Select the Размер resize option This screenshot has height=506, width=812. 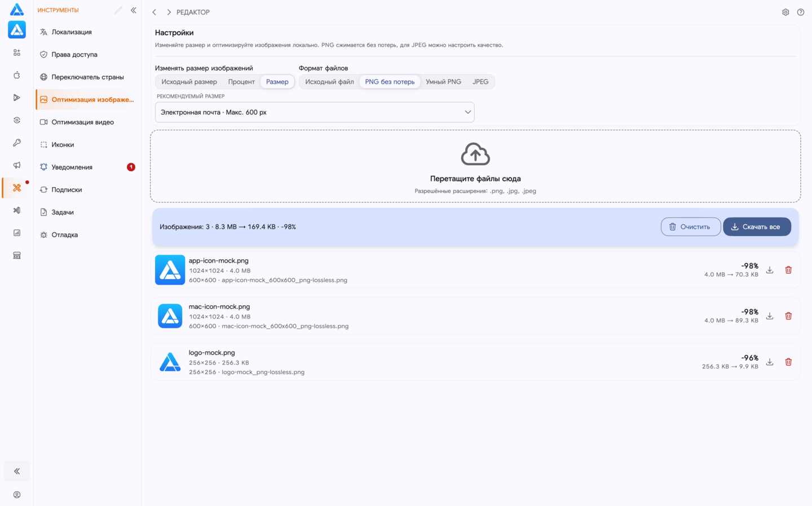(x=277, y=82)
